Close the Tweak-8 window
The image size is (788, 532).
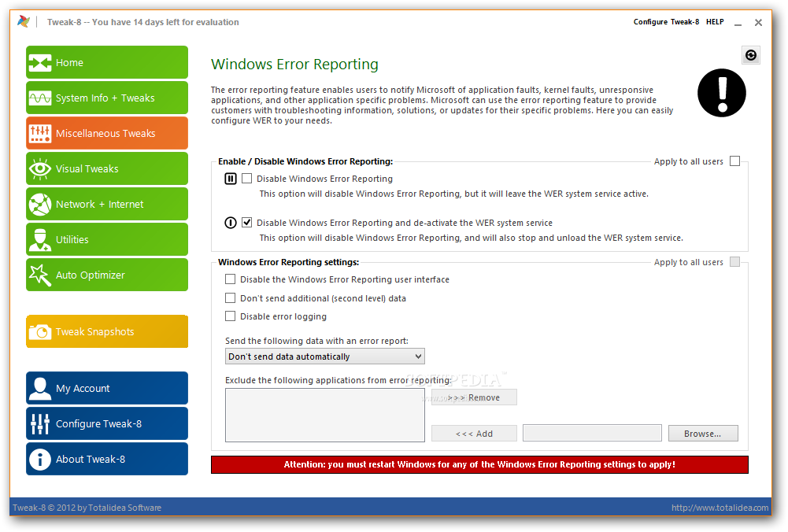(758, 23)
